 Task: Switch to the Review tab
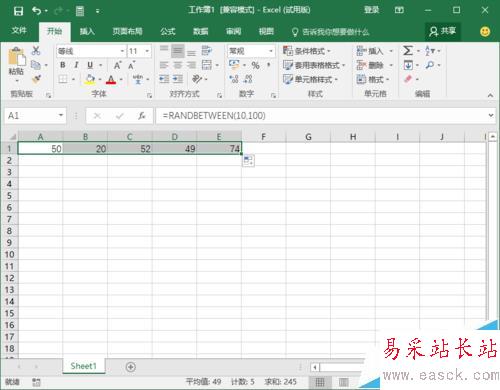click(233, 31)
